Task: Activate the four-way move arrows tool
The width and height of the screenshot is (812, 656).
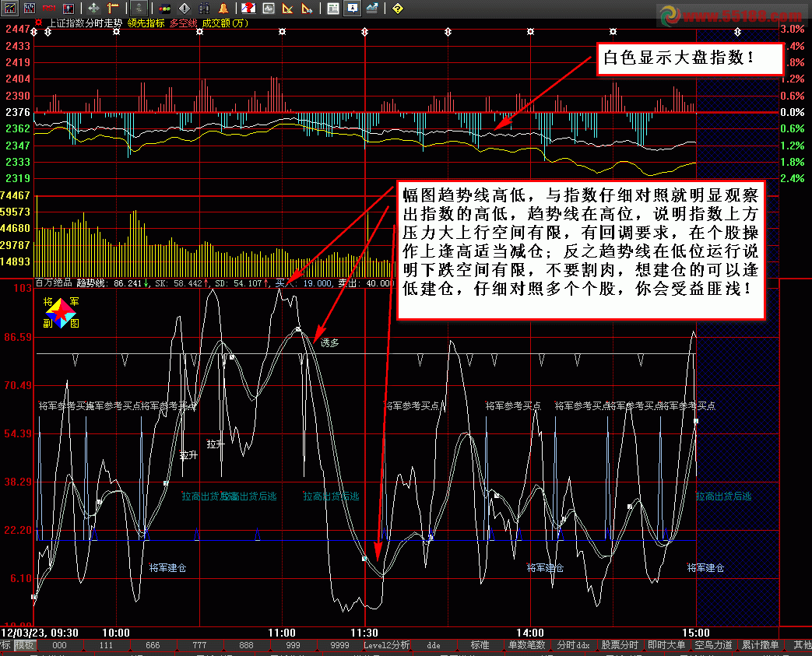Action: 93,8
